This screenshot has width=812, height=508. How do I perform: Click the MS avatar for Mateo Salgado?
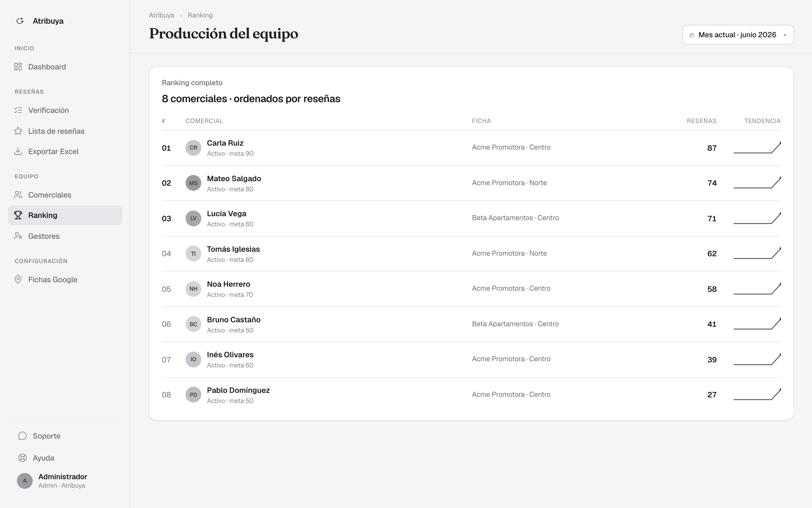point(193,183)
